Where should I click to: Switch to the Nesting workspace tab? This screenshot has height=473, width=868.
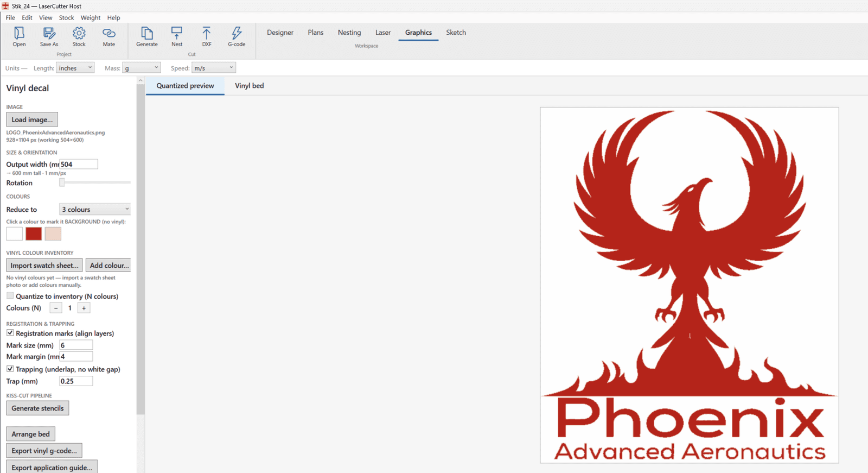point(349,33)
